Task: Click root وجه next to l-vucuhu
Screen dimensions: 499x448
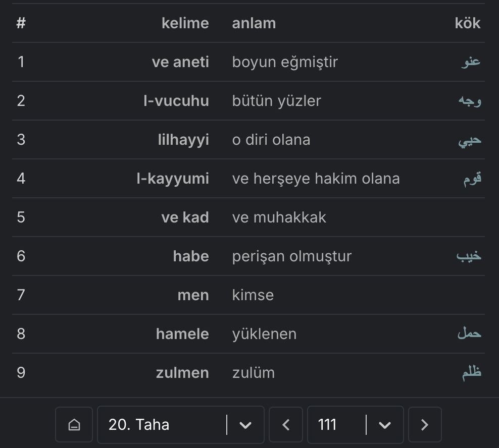Action: pos(471,100)
